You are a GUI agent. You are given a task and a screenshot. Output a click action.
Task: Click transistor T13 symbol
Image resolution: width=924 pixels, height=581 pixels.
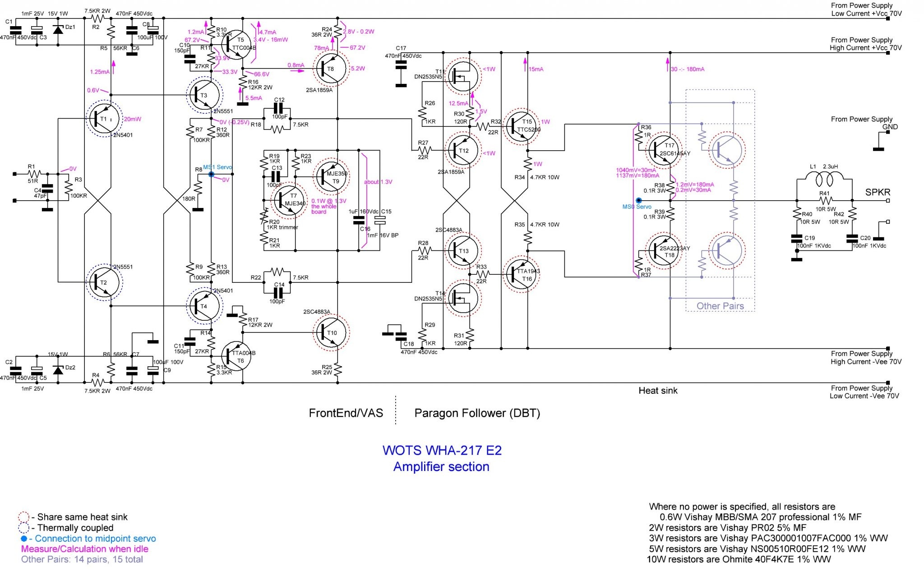[463, 251]
